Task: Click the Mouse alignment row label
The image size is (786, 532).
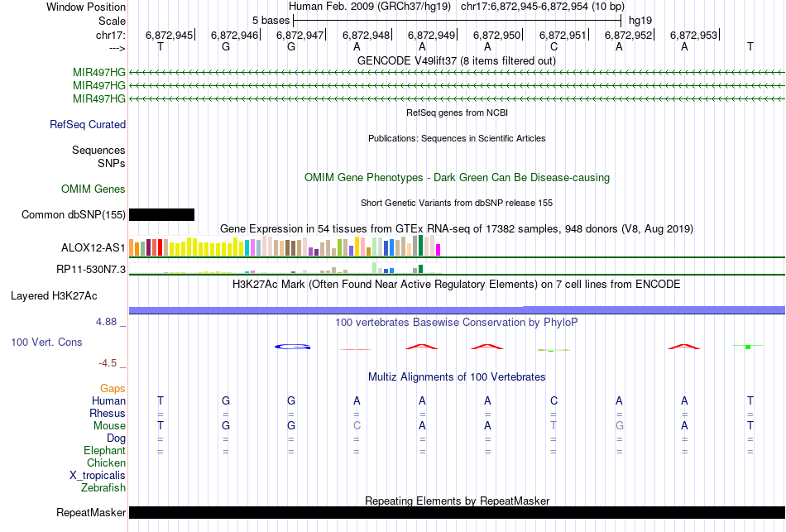Action: tap(109, 426)
